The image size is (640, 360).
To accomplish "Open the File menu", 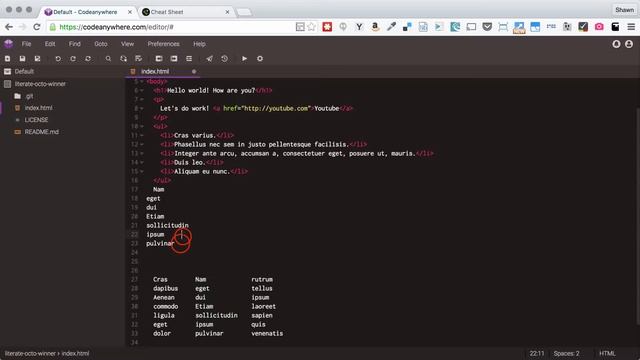I will coord(27,44).
